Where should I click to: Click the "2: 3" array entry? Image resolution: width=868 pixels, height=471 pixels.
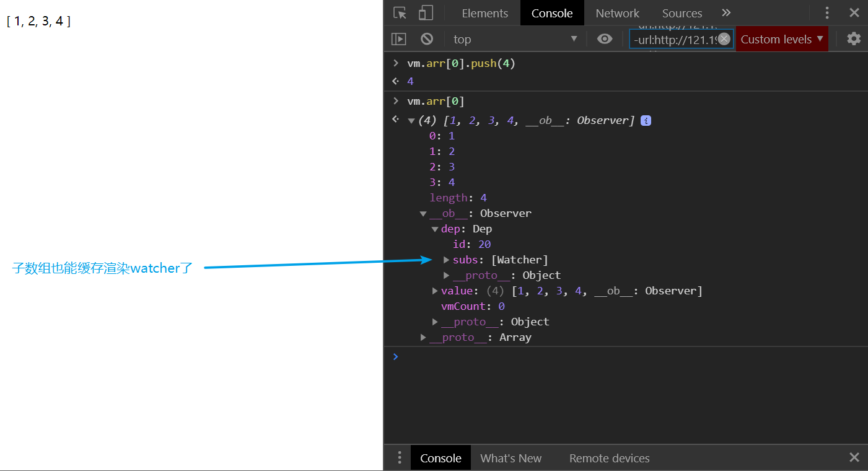coord(442,167)
